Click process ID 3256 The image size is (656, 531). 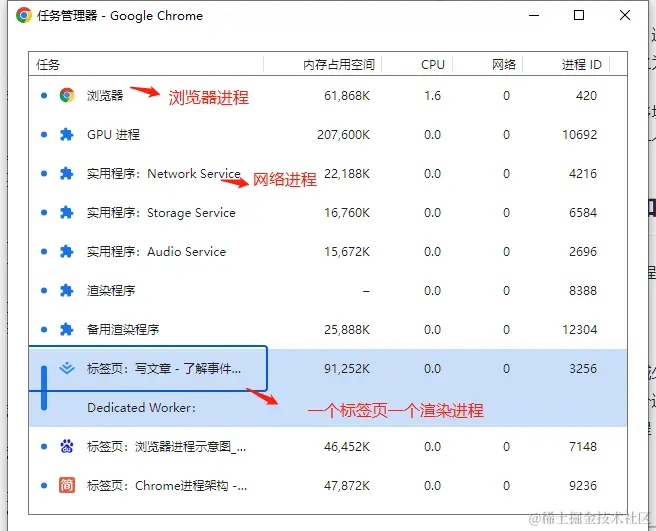point(583,368)
